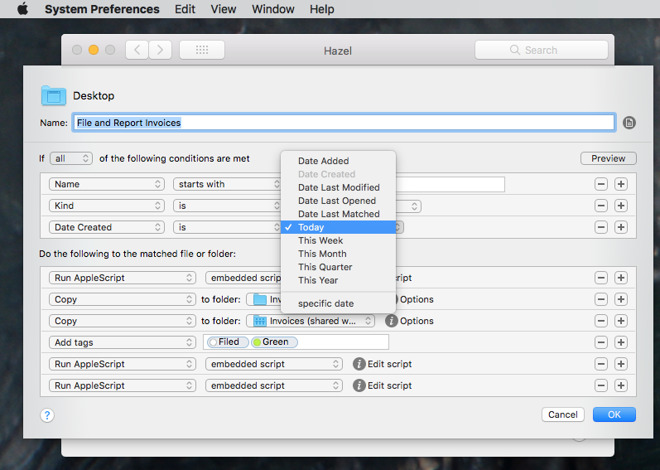This screenshot has height=470, width=660.
Task: Go forward with the right chevron button
Action: 160,50
